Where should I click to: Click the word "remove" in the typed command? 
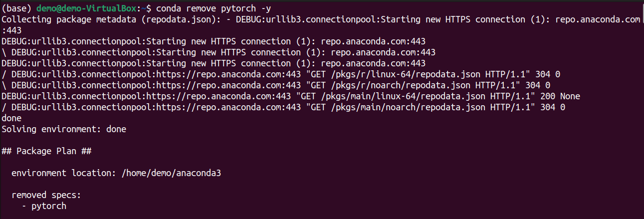point(209,8)
